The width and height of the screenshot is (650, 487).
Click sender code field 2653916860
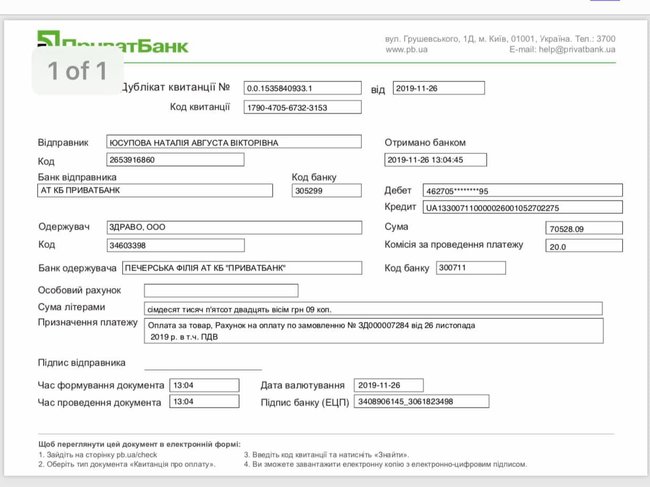coord(175,160)
